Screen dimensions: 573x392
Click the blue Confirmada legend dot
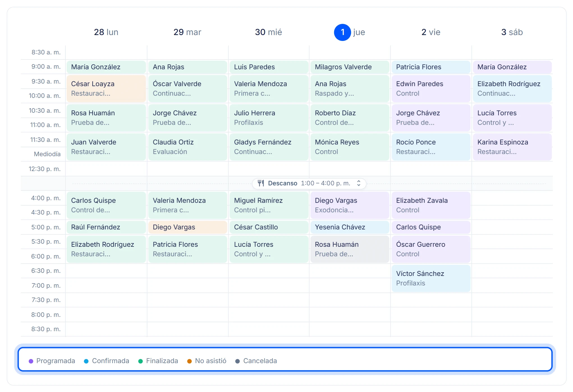tap(86, 361)
